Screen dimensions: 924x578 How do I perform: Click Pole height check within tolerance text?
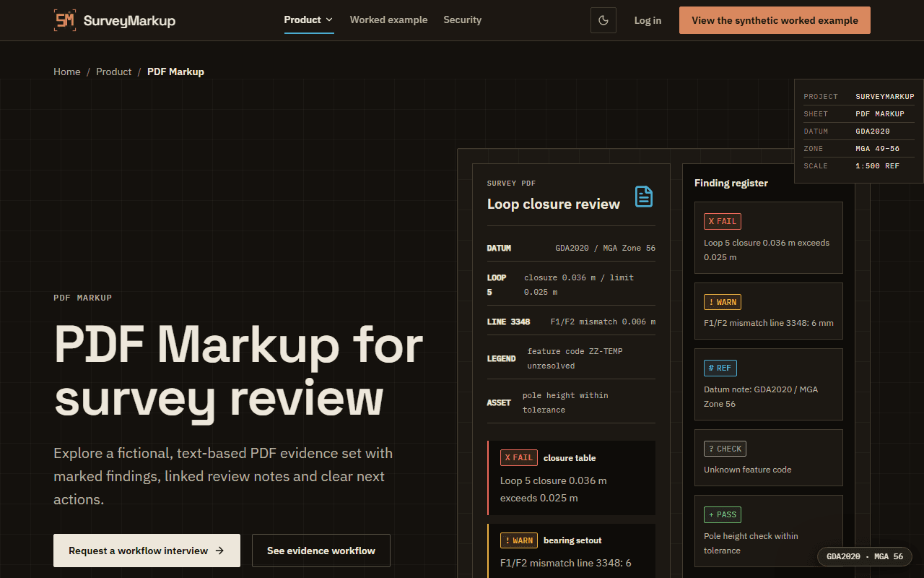[x=751, y=543]
